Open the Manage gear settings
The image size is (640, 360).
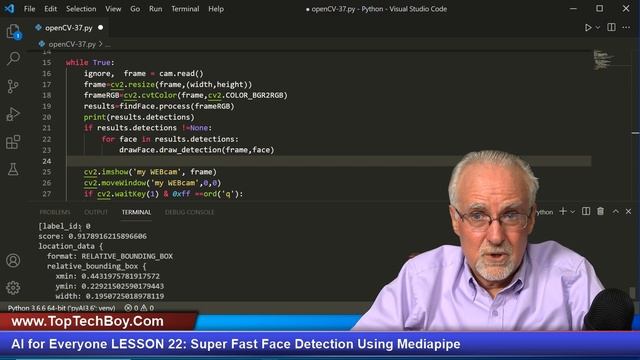[13, 288]
